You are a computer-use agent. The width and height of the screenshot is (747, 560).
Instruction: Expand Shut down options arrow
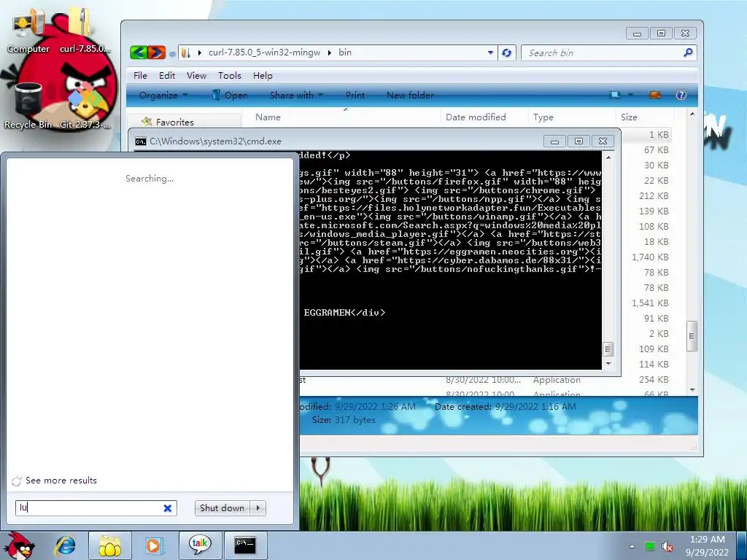(258, 508)
